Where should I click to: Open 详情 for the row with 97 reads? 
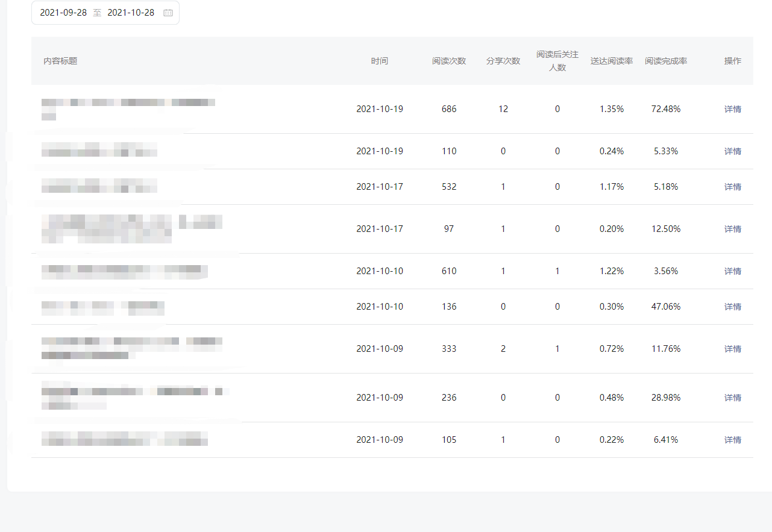pyautogui.click(x=732, y=229)
